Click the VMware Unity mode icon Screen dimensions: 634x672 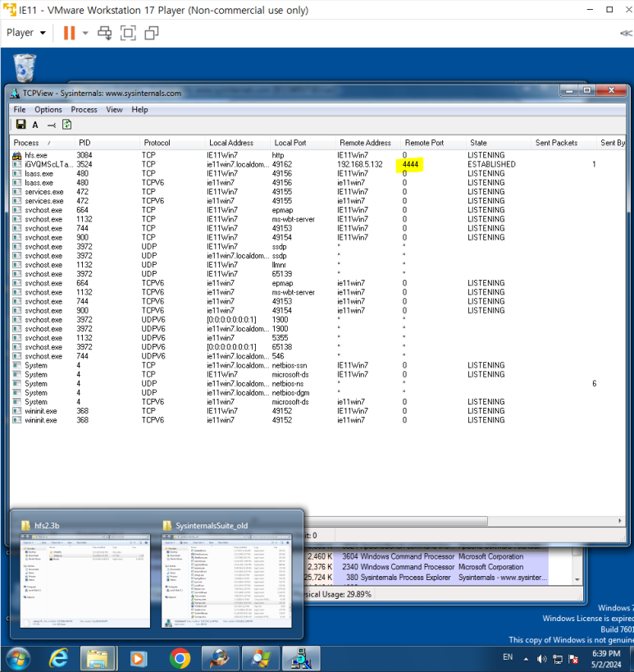click(x=152, y=33)
